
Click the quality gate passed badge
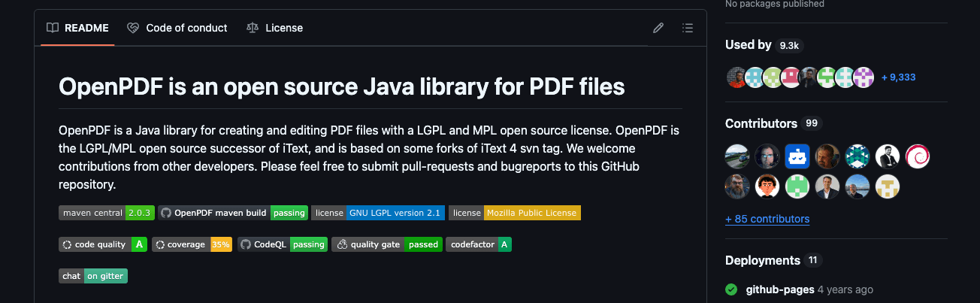coord(387,244)
